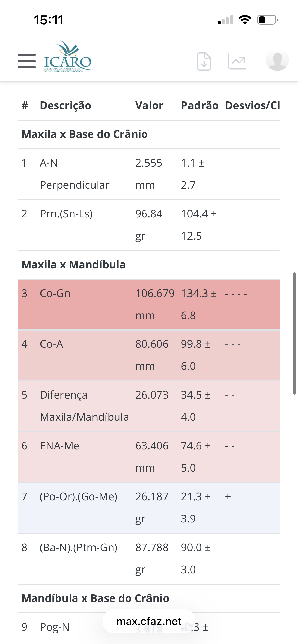Click the download document icon
The width and height of the screenshot is (298, 644).
click(x=204, y=61)
